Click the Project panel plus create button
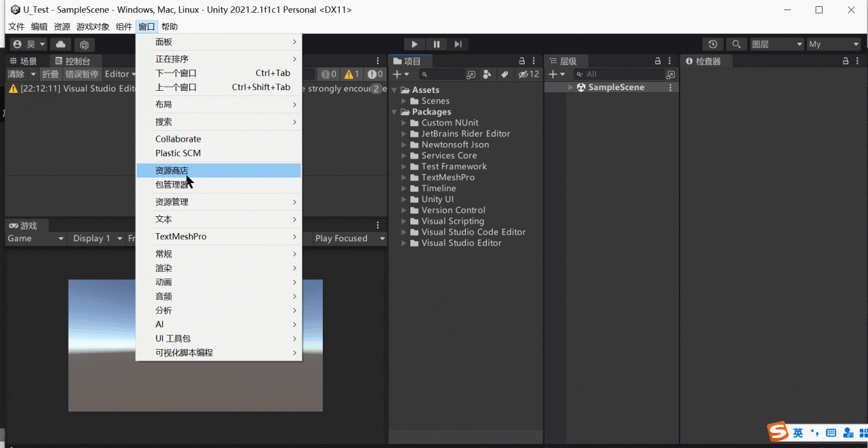The height and width of the screenshot is (448, 868). click(x=401, y=75)
